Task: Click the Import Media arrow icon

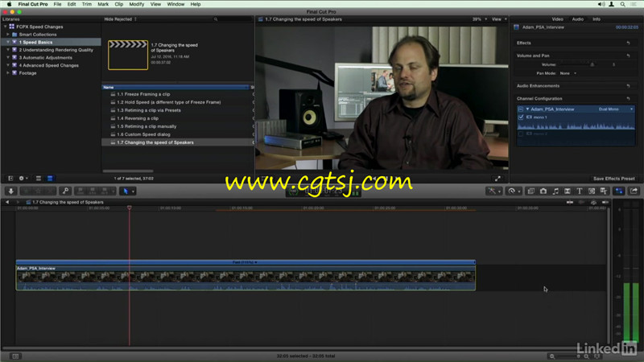Action: [x=11, y=191]
